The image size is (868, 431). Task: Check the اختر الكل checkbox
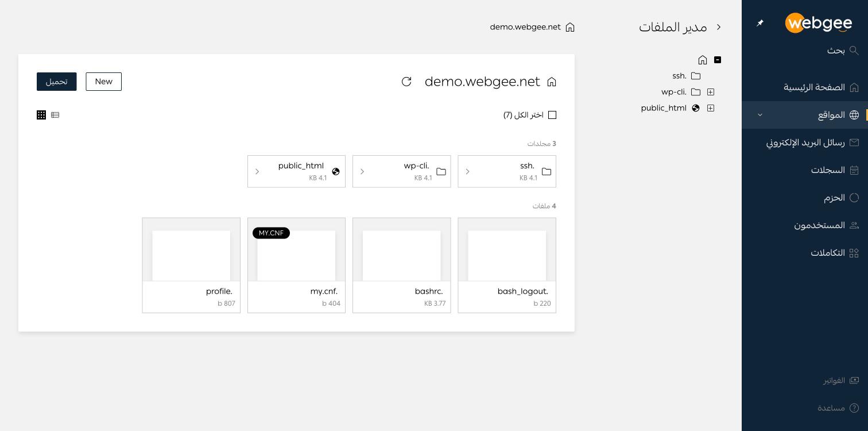pyautogui.click(x=552, y=115)
